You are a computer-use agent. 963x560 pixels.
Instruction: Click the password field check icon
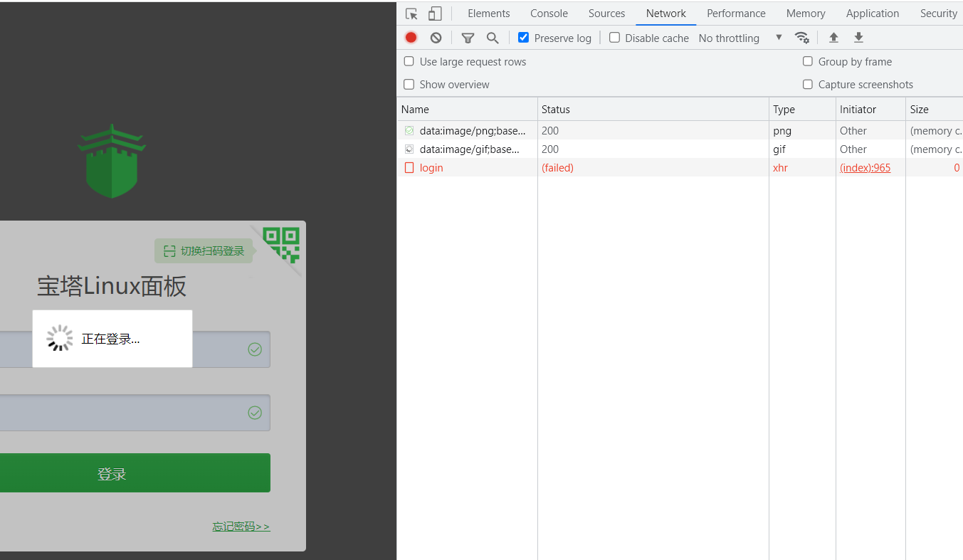(x=255, y=413)
